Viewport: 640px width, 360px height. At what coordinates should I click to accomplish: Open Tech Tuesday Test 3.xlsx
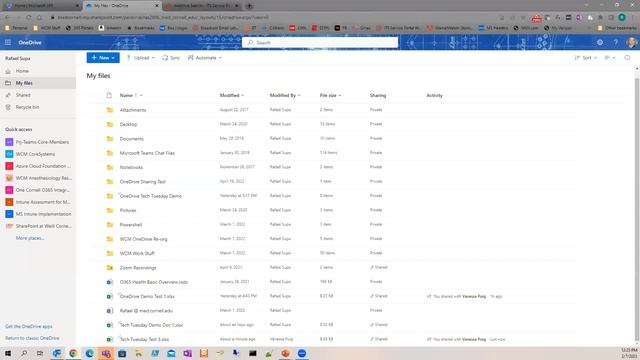click(x=144, y=339)
